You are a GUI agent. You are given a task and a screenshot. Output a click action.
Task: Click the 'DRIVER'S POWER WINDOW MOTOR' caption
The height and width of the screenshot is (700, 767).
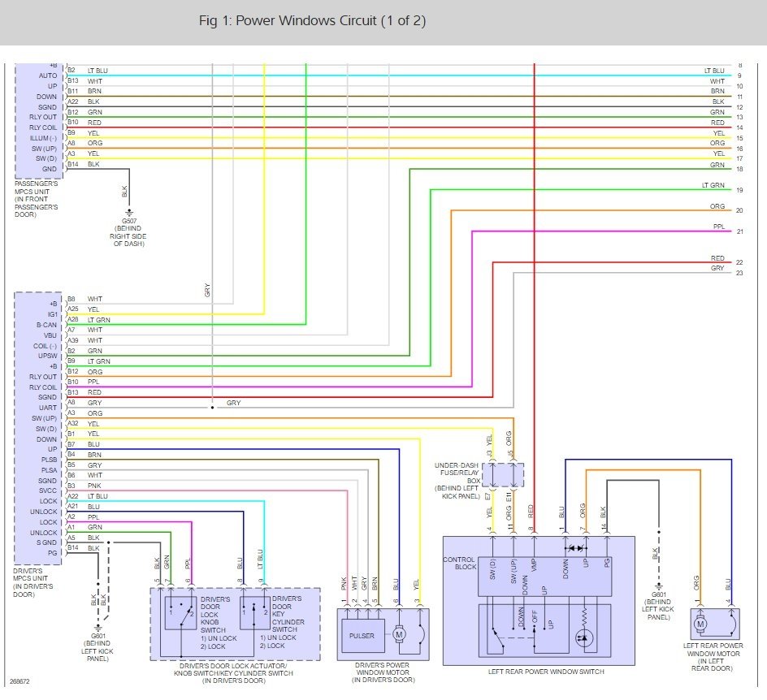tap(383, 672)
